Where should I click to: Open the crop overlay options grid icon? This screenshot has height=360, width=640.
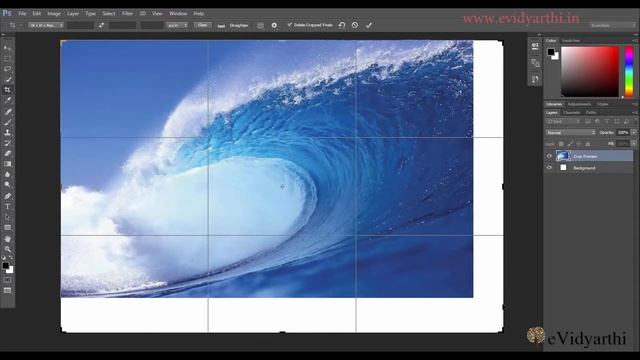pos(260,25)
